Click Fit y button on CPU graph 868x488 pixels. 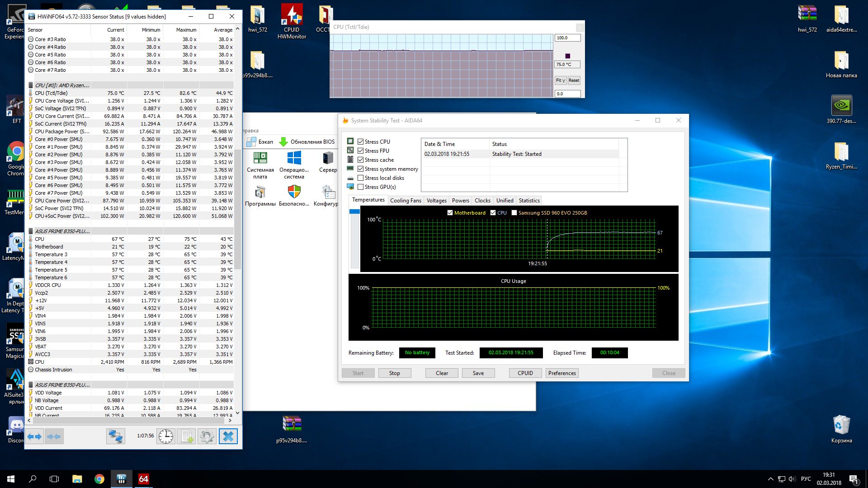560,80
